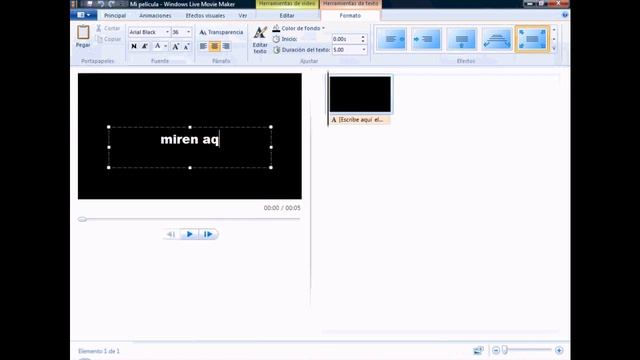
Task: Click the Pegar clipboard icon
Action: [x=83, y=33]
